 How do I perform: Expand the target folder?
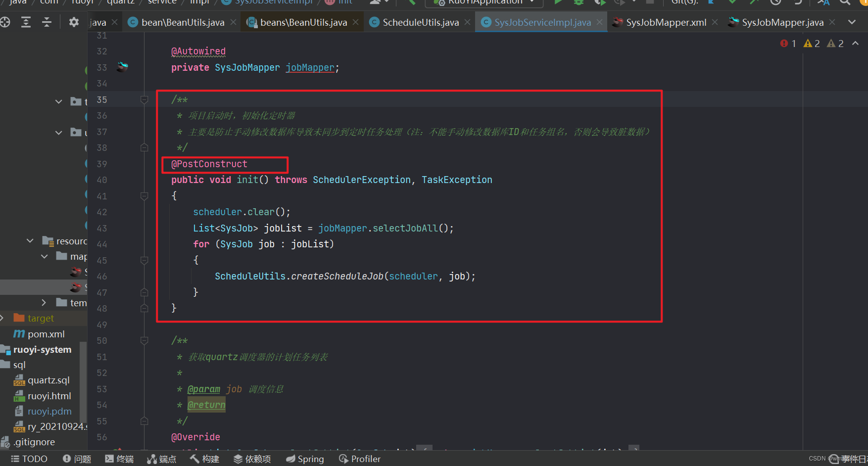point(2,318)
